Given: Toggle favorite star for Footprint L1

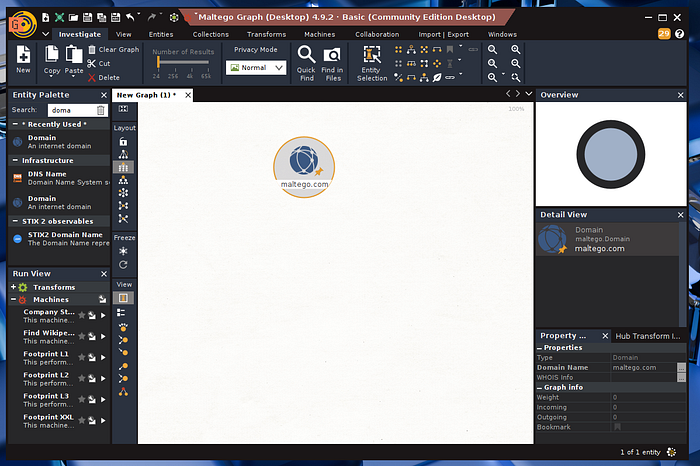Looking at the screenshot, I should [x=82, y=358].
